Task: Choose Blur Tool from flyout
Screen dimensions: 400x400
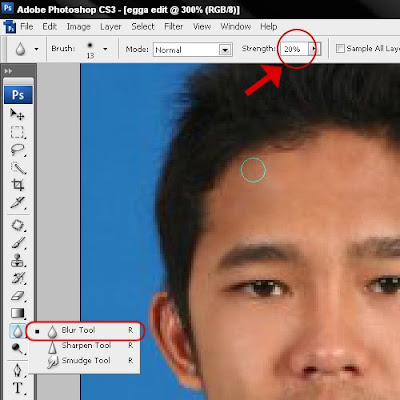Action: pyautogui.click(x=85, y=331)
